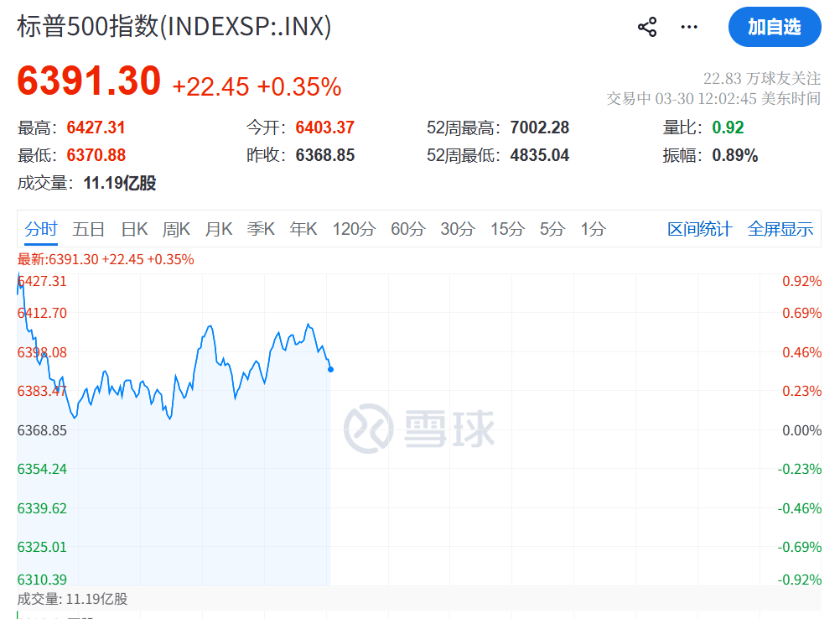Show the 年K chart

click(303, 229)
